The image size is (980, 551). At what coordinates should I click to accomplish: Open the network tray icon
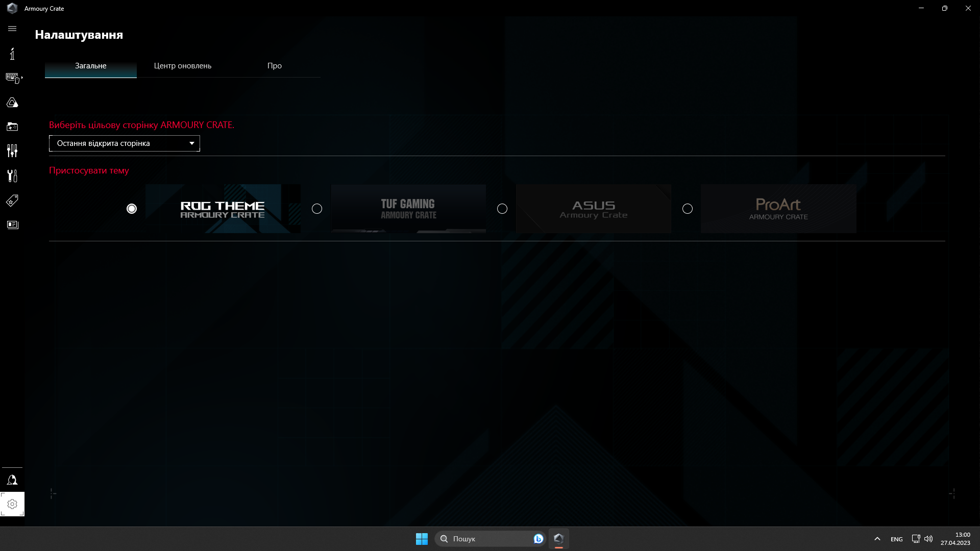click(x=916, y=539)
